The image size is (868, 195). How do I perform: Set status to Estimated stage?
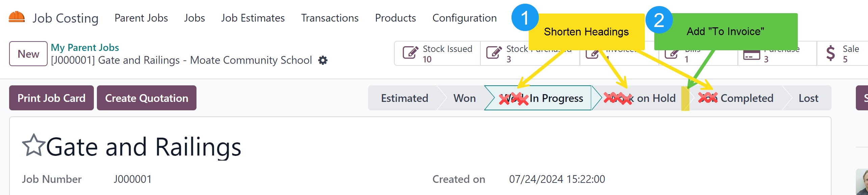pyautogui.click(x=404, y=98)
